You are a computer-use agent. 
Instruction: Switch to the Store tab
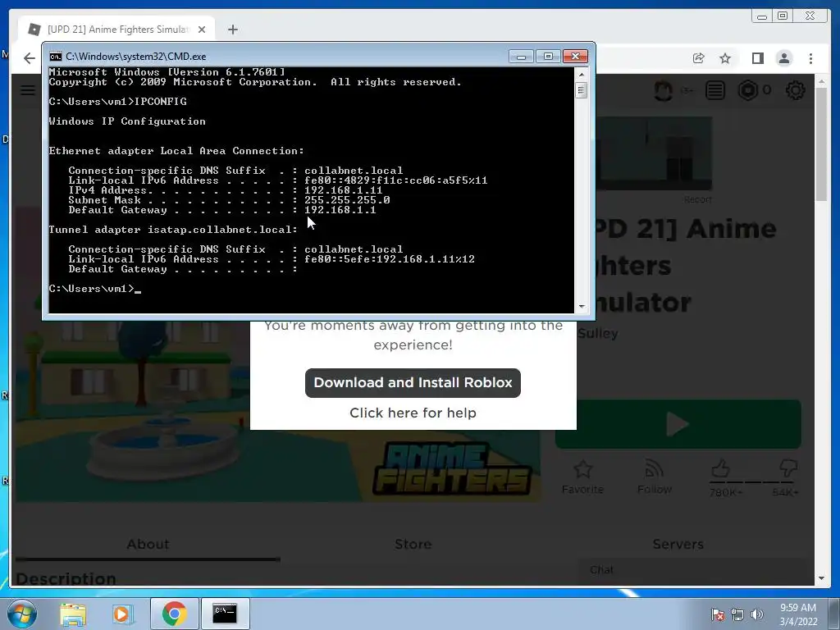pyautogui.click(x=413, y=544)
